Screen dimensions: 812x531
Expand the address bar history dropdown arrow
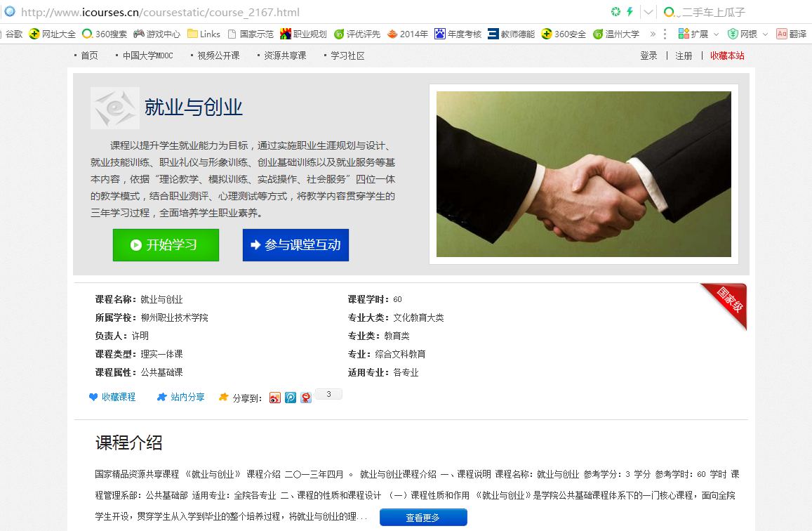(648, 12)
